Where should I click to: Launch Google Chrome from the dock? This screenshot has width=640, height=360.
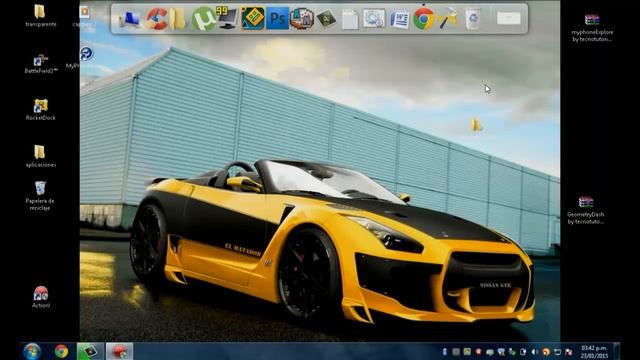tap(424, 19)
